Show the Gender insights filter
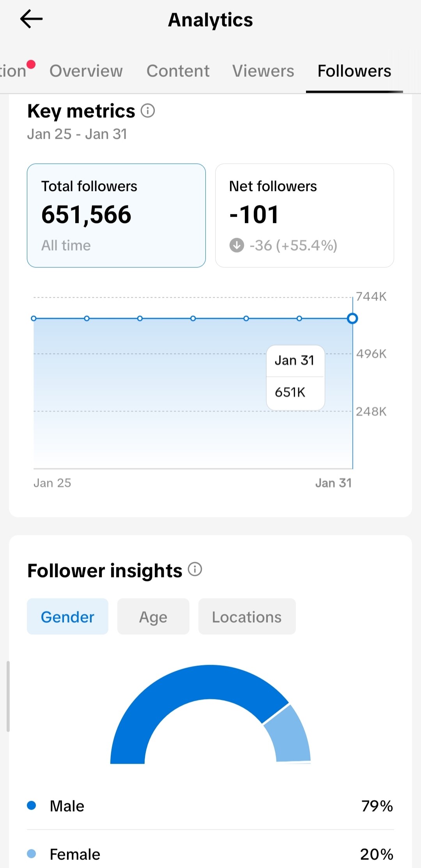This screenshot has height=868, width=421. point(67,617)
